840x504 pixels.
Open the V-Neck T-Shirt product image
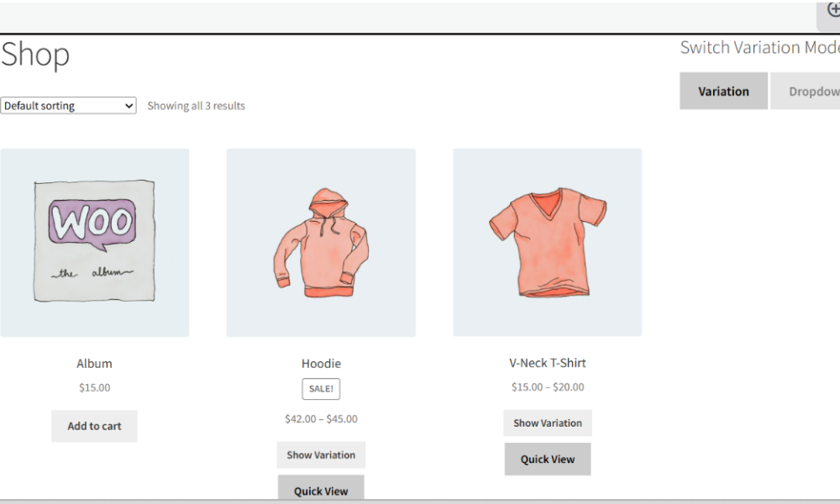pyautogui.click(x=548, y=242)
